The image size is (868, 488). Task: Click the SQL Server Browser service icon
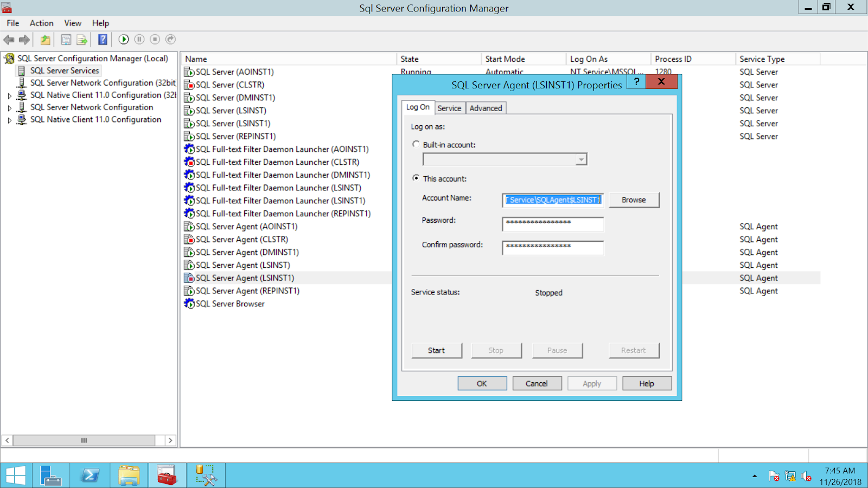189,304
